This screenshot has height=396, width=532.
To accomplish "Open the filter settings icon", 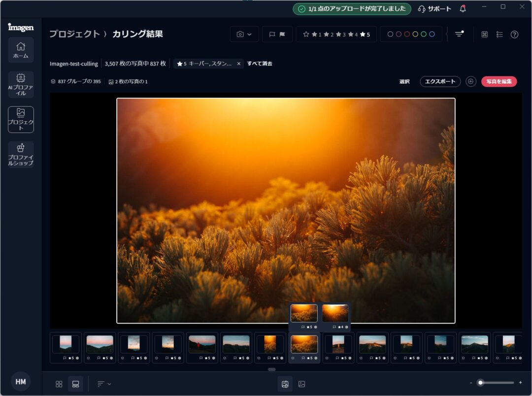I will tap(459, 34).
